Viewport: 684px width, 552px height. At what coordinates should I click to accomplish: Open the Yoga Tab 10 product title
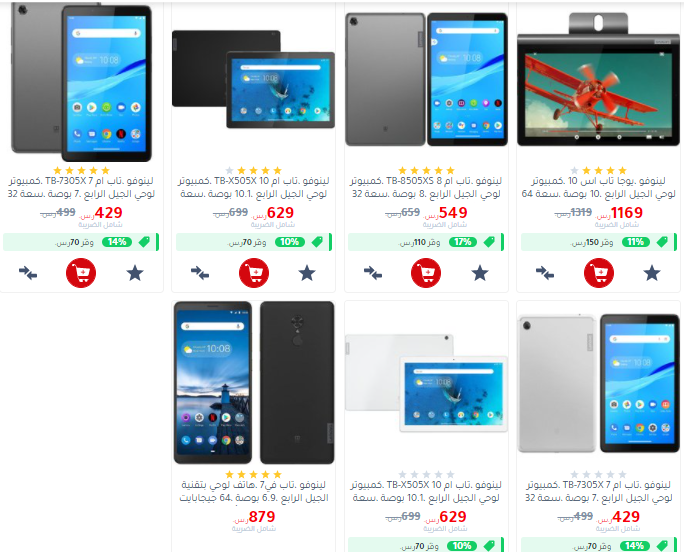click(598, 187)
